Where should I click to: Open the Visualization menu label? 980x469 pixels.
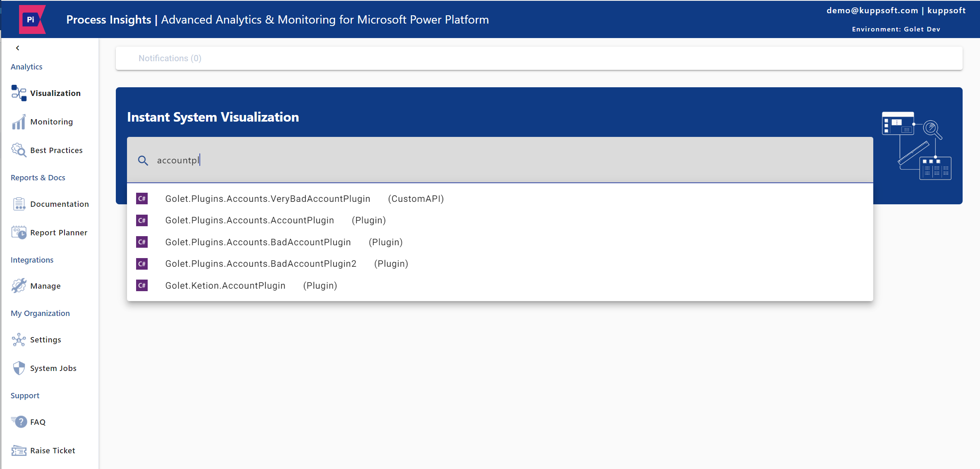tap(55, 93)
